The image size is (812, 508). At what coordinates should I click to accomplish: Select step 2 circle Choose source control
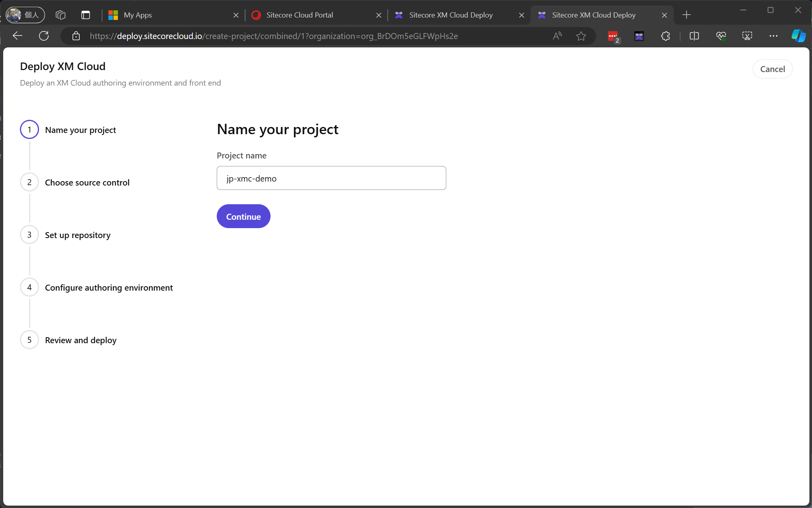coord(29,182)
